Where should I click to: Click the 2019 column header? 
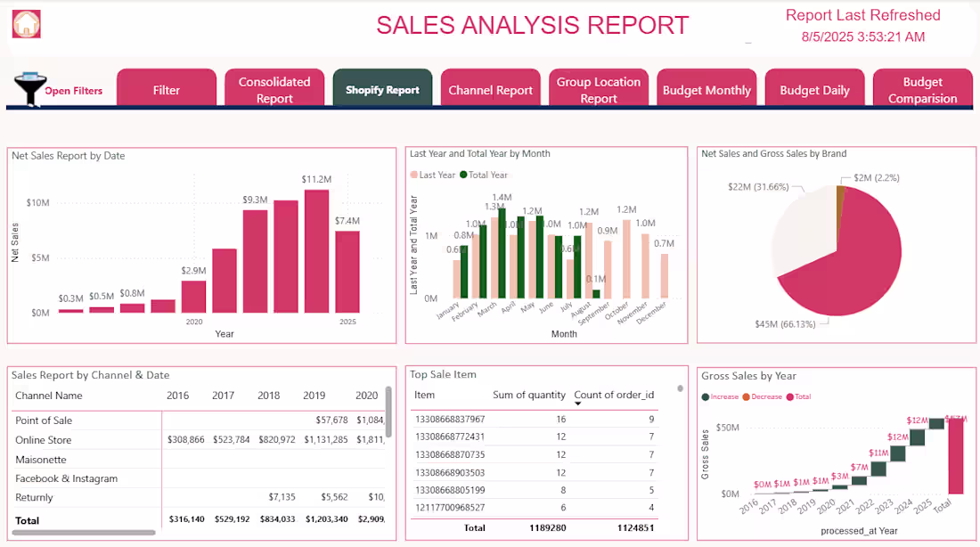pos(314,396)
